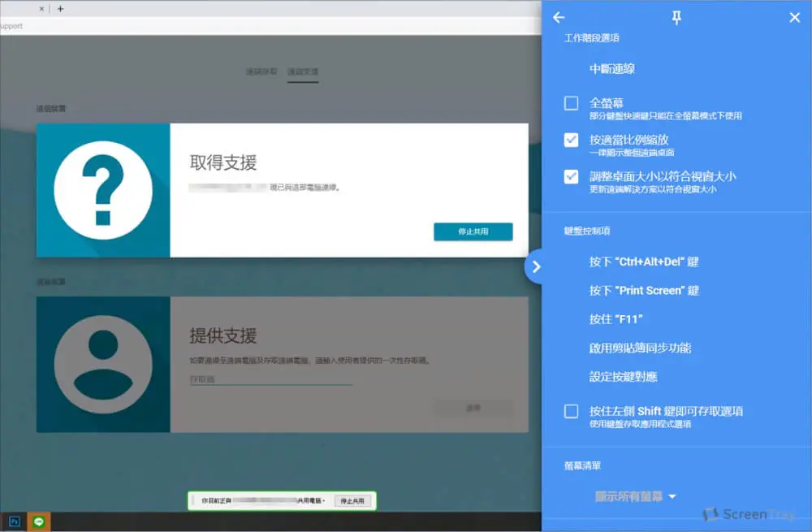
Task: Click the 螢幕清單 section label
Action: click(582, 465)
